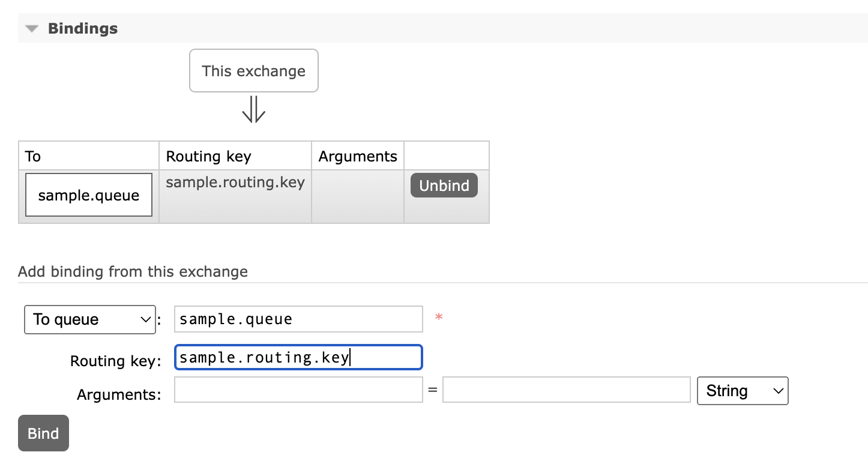
Task: Select the sample.routing.key table cell
Action: coord(235,182)
